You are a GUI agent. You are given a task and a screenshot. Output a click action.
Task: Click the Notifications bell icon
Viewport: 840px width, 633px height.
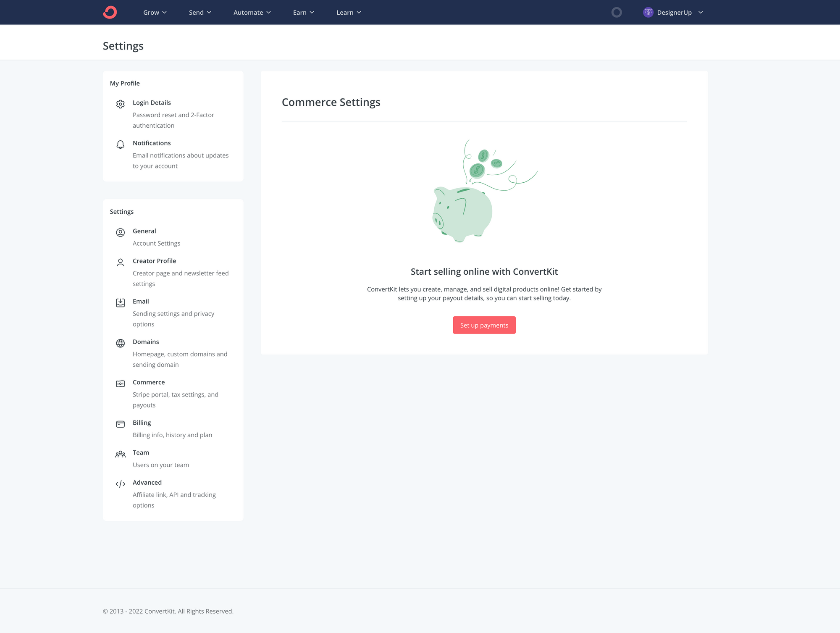(121, 144)
